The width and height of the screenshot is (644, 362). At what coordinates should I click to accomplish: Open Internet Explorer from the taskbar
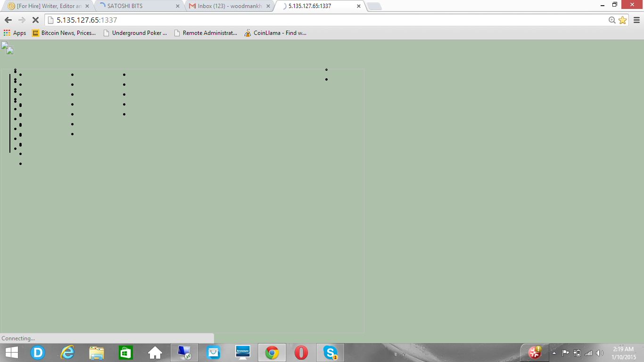tap(67, 353)
